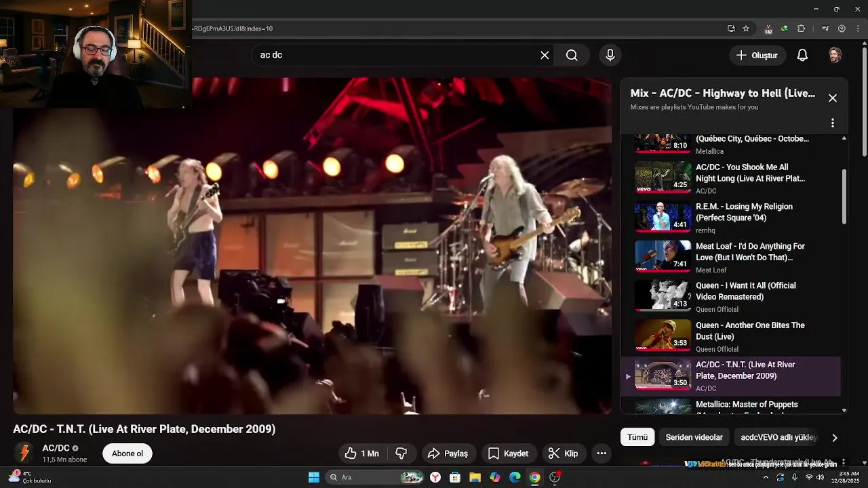Click the verified badge beside AC/DC

coord(75,448)
